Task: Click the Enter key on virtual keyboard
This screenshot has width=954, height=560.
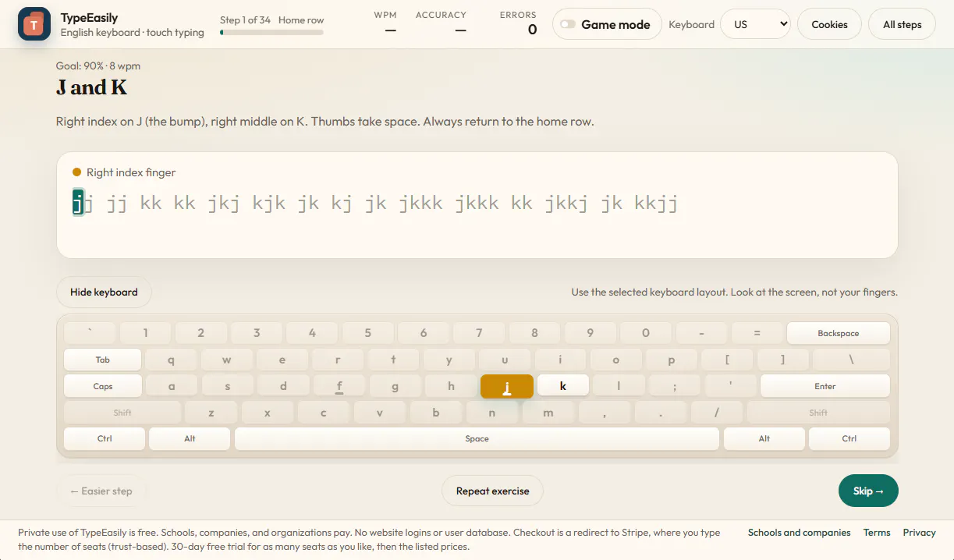Action: 825,386
